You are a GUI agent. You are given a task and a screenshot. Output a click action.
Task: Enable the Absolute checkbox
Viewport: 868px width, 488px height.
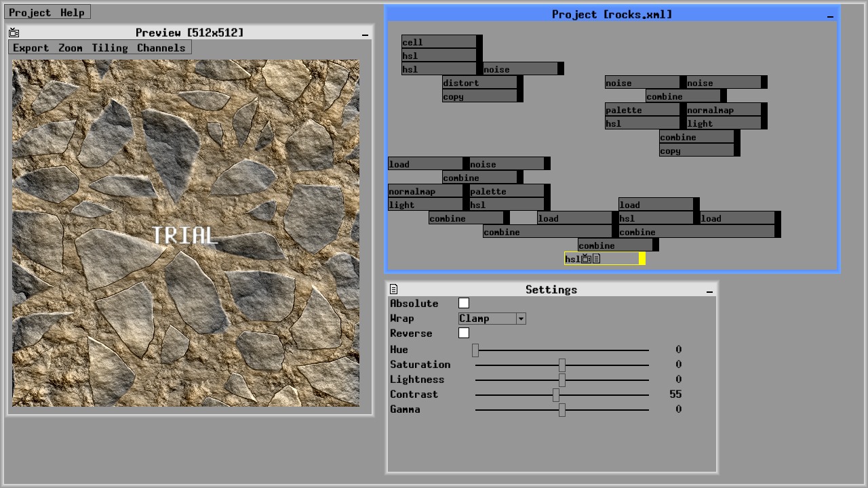point(464,304)
